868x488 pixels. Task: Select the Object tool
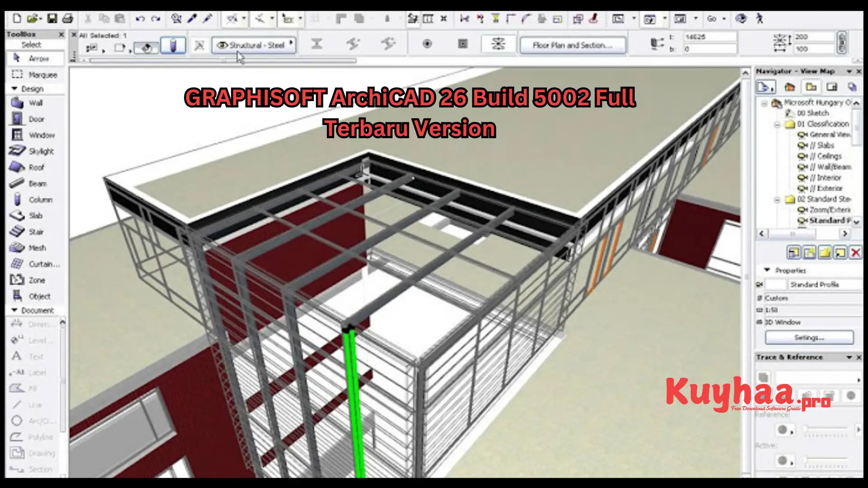click(x=35, y=296)
